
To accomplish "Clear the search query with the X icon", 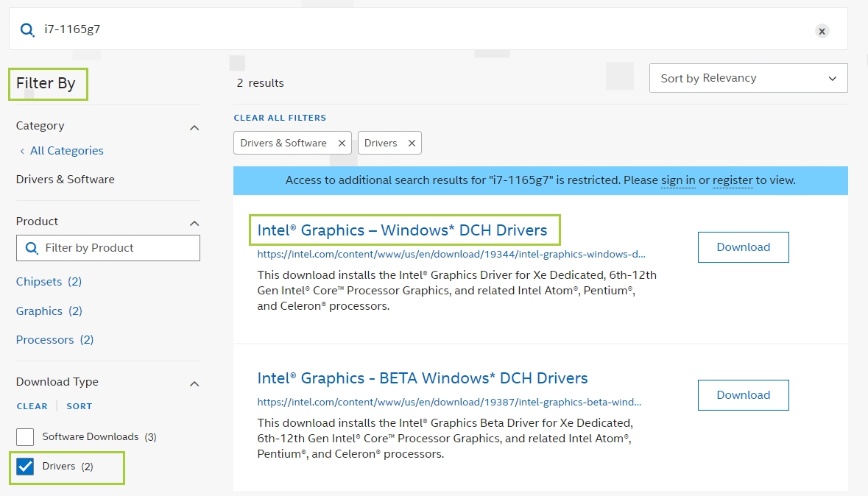I will [822, 31].
